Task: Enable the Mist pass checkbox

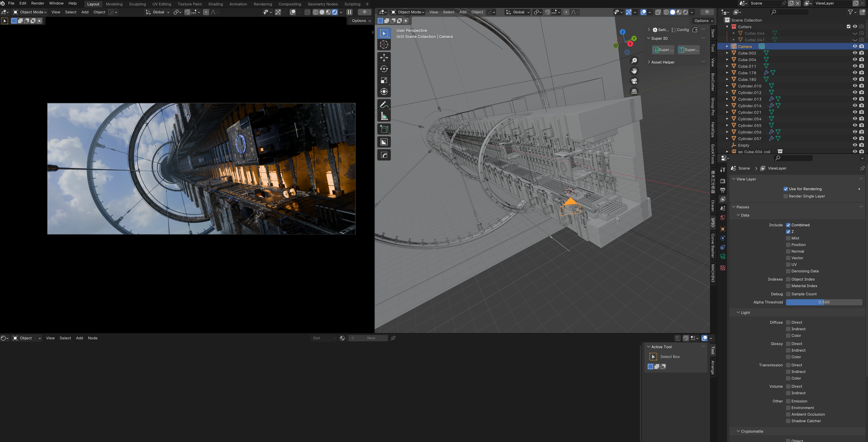Action: click(x=788, y=238)
